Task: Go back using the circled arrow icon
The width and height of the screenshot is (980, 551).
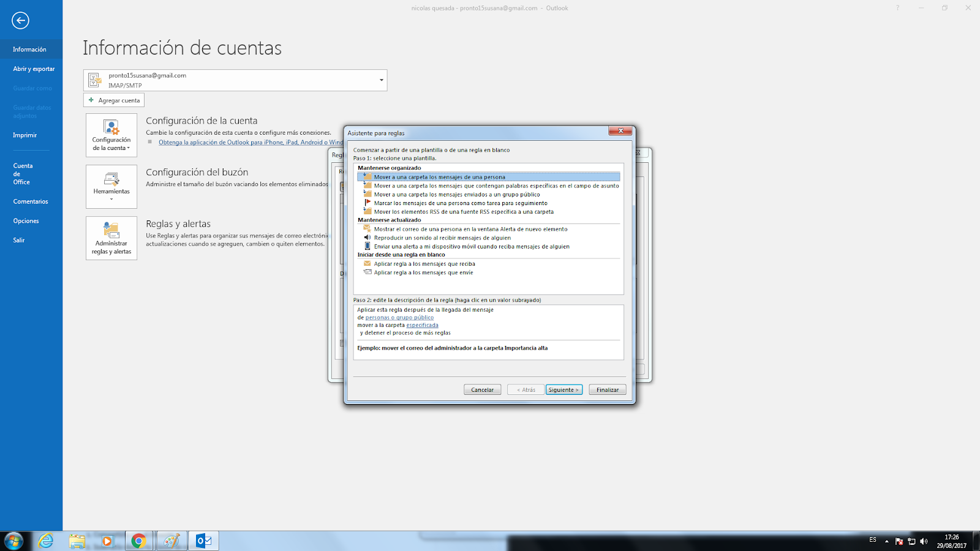Action: click(20, 20)
